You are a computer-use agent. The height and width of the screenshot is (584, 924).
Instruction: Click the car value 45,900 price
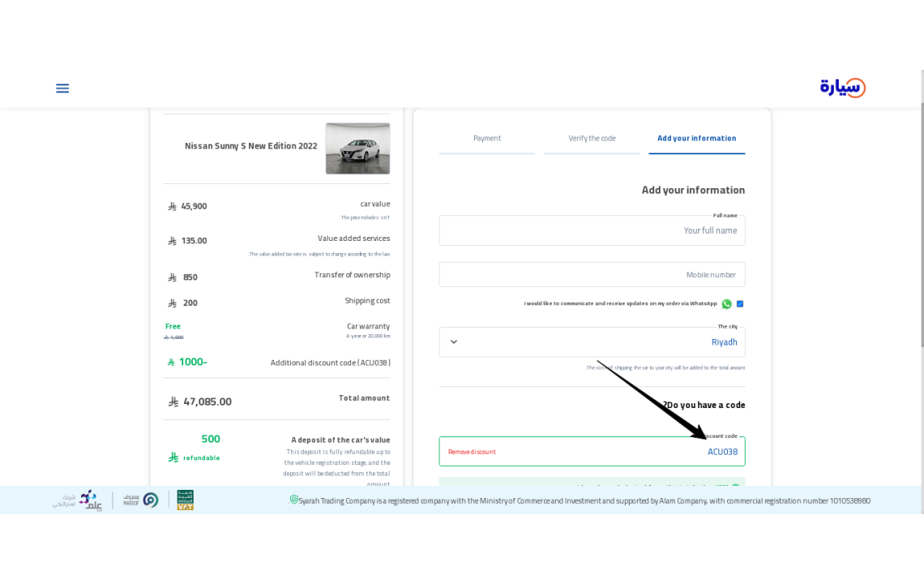click(x=194, y=207)
